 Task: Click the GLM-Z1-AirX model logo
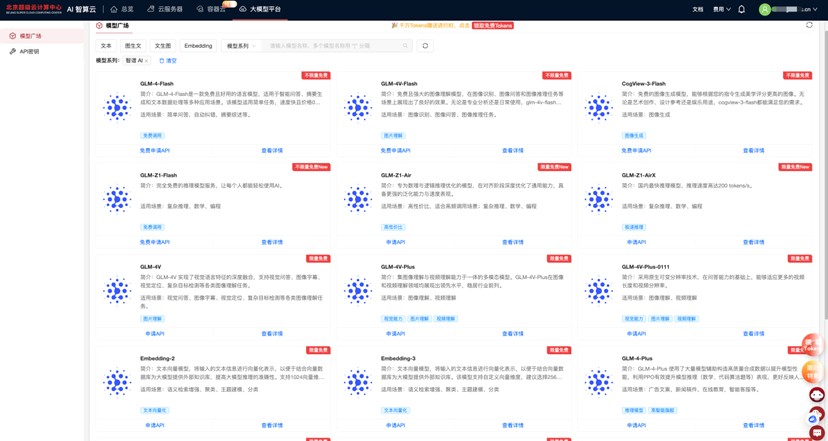point(598,199)
